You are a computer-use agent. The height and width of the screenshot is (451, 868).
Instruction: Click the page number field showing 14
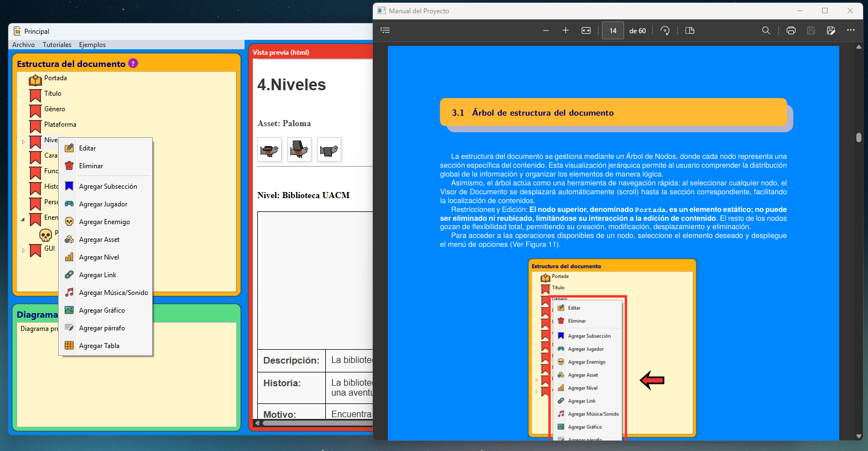(613, 30)
